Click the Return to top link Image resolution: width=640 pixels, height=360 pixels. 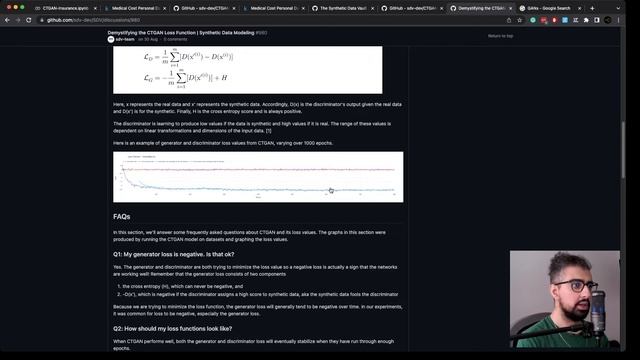coord(500,36)
